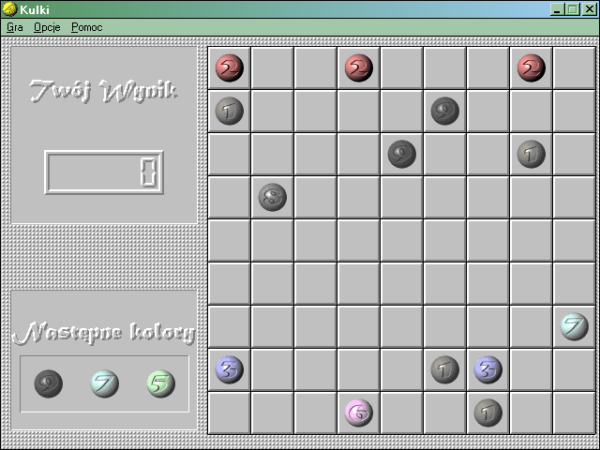
Task: Click the leftmost blue 3 ball
Action: pyautogui.click(x=230, y=369)
